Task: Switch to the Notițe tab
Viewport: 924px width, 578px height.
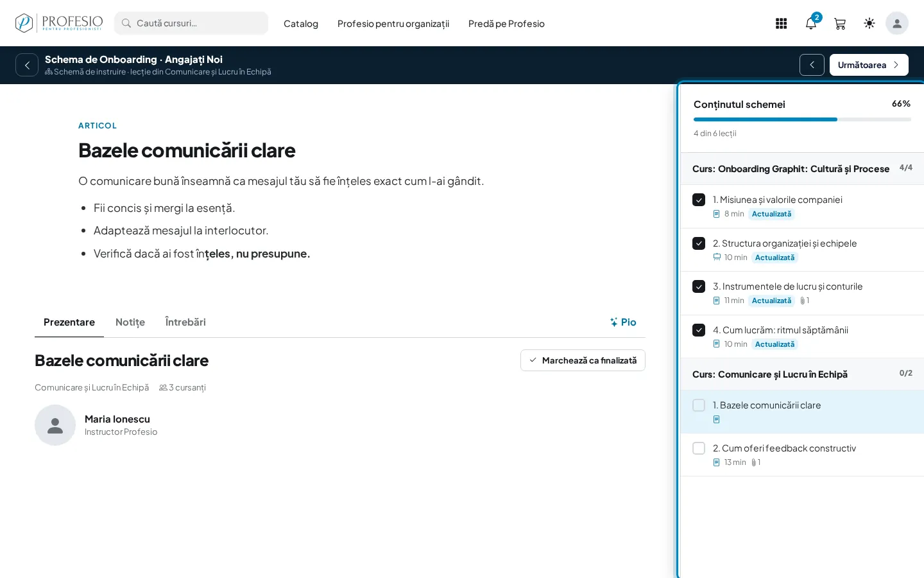Action: (x=130, y=322)
